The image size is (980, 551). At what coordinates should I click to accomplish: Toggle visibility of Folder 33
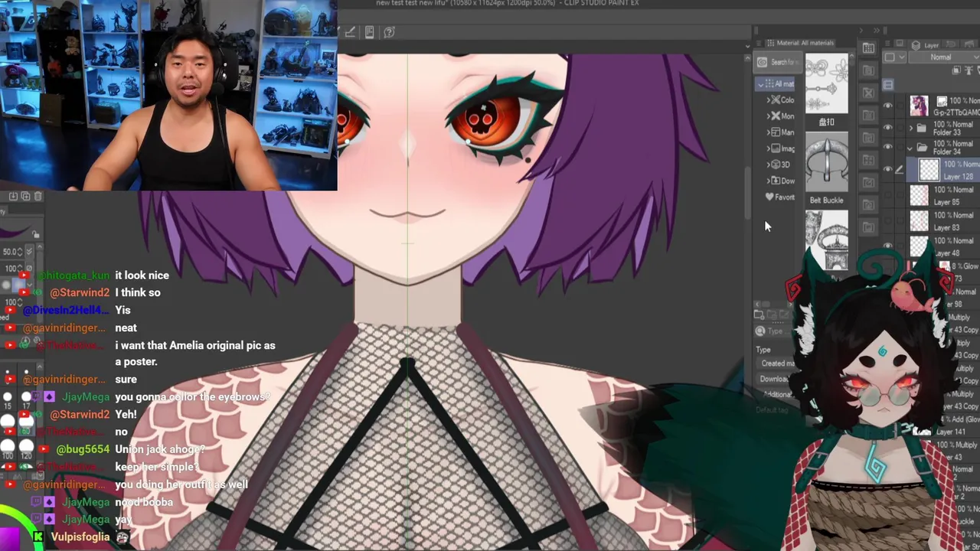pyautogui.click(x=888, y=128)
